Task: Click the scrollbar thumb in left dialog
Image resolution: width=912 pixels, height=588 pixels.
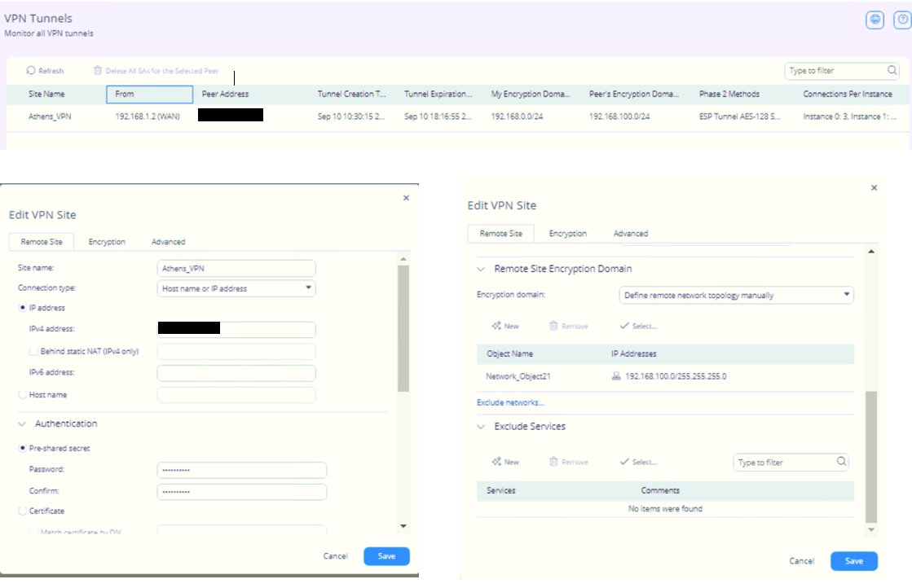Action: pos(403,328)
